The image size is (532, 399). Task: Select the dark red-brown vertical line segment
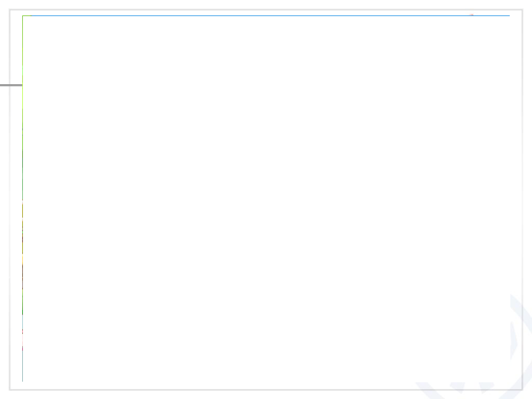tap(22, 277)
